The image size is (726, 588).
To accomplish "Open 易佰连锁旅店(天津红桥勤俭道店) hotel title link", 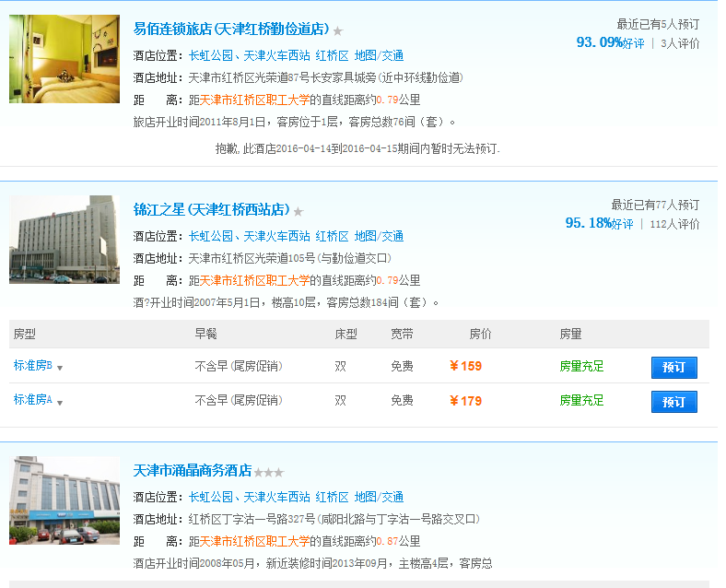I will pos(231,29).
